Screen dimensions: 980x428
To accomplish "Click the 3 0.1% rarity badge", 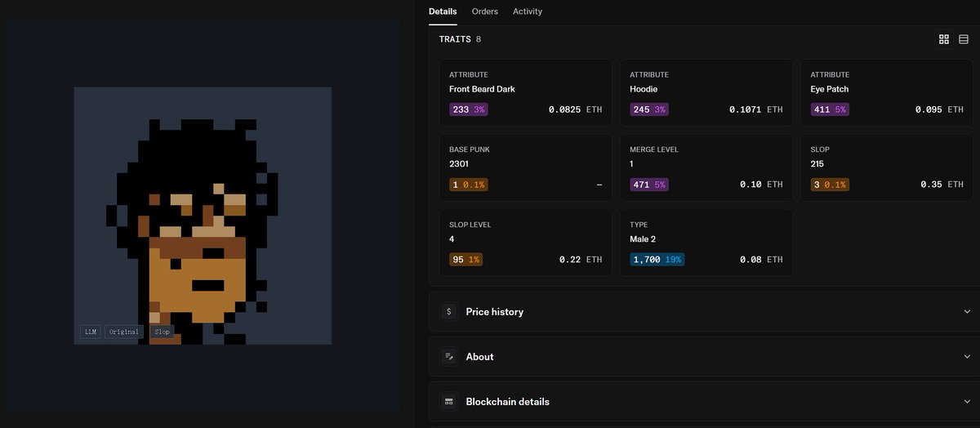I will 830,185.
